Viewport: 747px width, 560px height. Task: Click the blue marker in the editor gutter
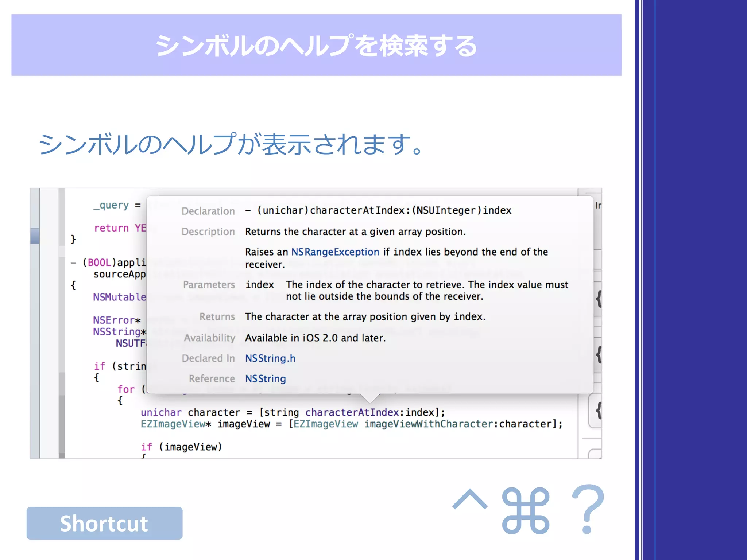[x=35, y=236]
